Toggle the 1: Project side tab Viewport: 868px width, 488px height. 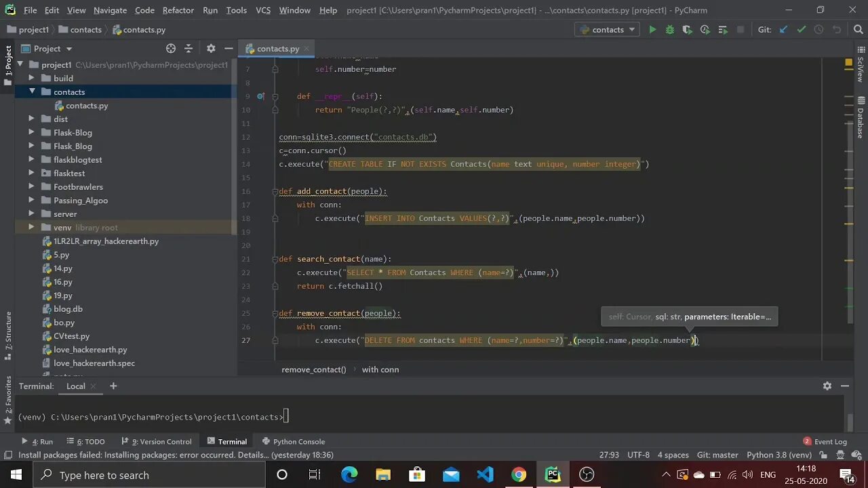pyautogui.click(x=8, y=66)
